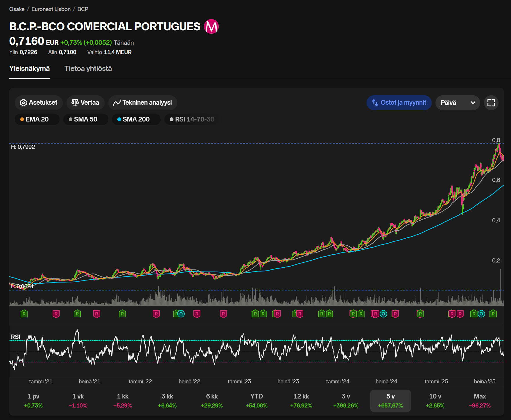Open Euronext Lisbon breadcrumb link

(x=51, y=9)
